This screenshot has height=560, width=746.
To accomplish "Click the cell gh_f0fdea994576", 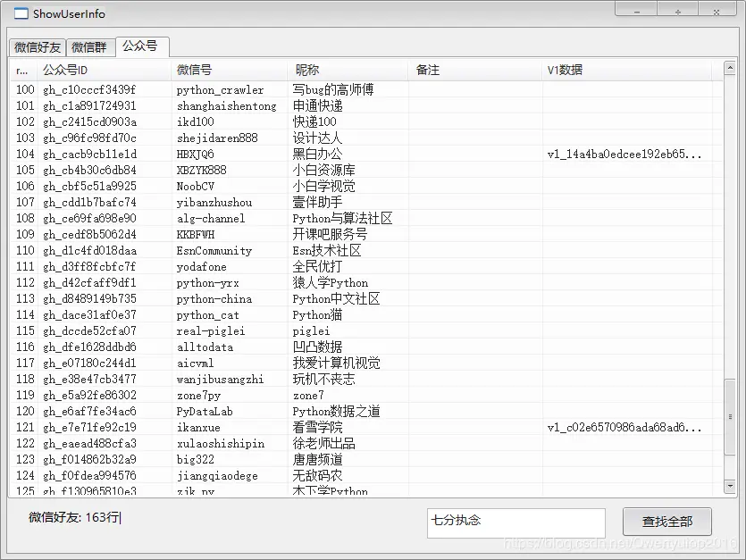I will point(89,475).
